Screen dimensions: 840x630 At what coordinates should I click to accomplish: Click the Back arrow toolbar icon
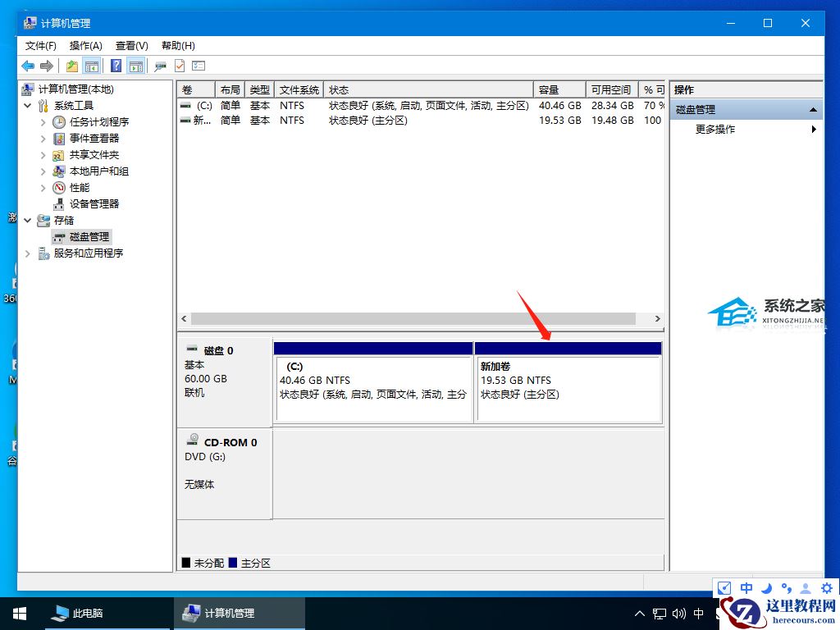pos(27,66)
